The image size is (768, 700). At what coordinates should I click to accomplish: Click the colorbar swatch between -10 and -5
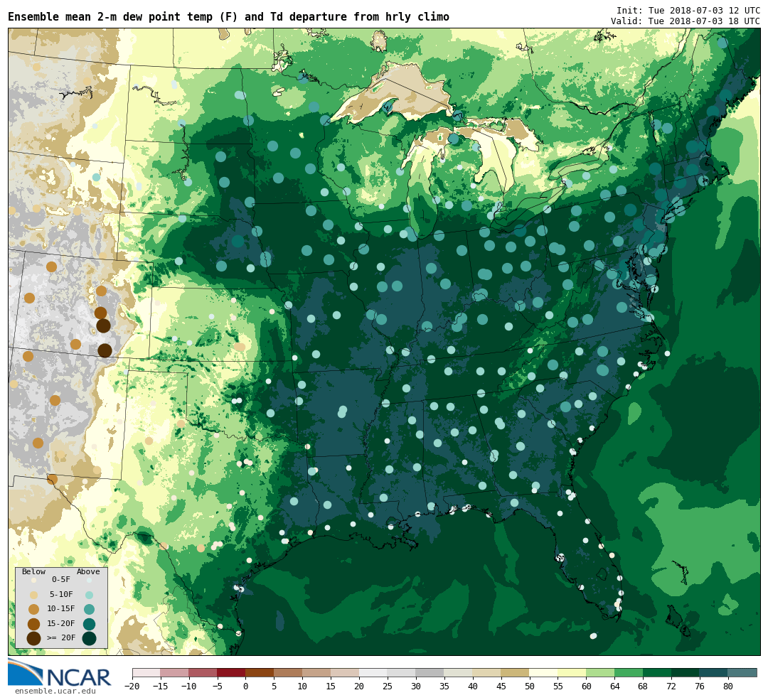203,672
